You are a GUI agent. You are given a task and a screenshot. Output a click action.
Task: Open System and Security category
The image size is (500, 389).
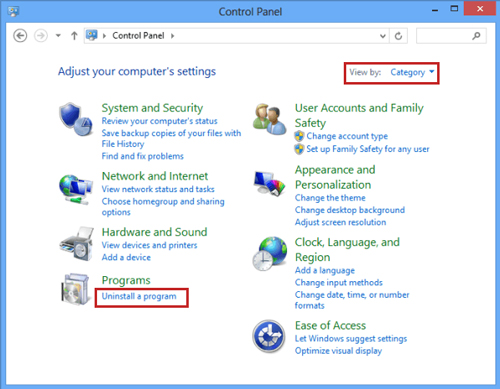pos(152,108)
